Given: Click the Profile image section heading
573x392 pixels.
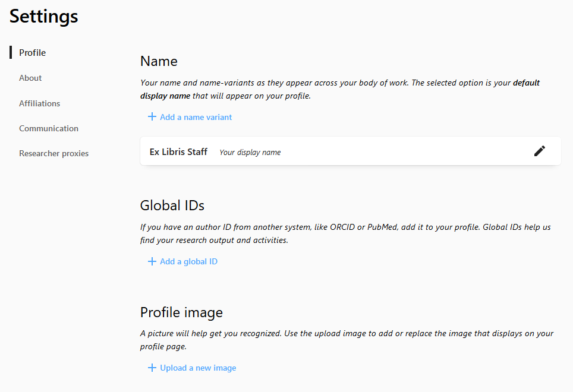Looking at the screenshot, I should coord(181,312).
